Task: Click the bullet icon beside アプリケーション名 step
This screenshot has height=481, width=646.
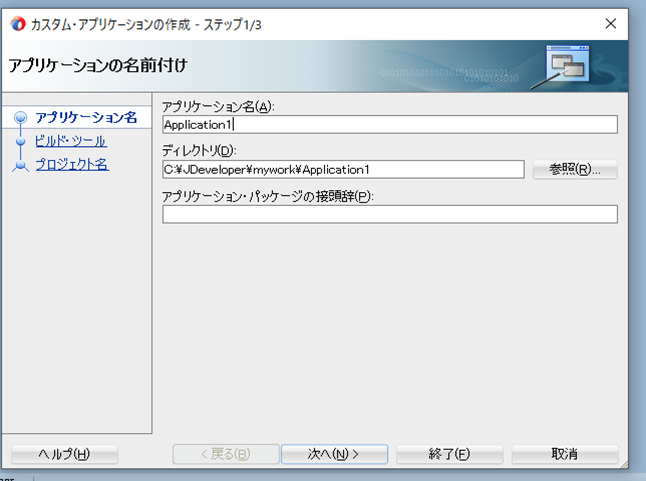Action: pyautogui.click(x=20, y=118)
